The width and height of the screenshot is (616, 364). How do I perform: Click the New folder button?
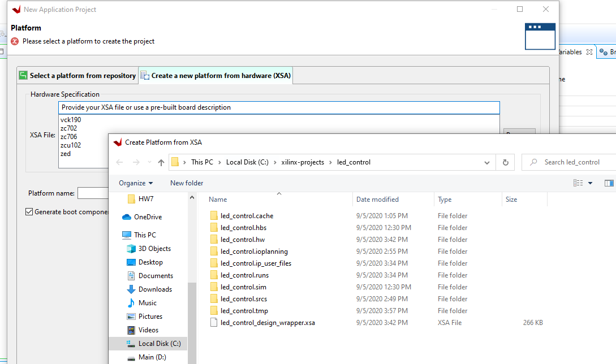[x=187, y=183]
